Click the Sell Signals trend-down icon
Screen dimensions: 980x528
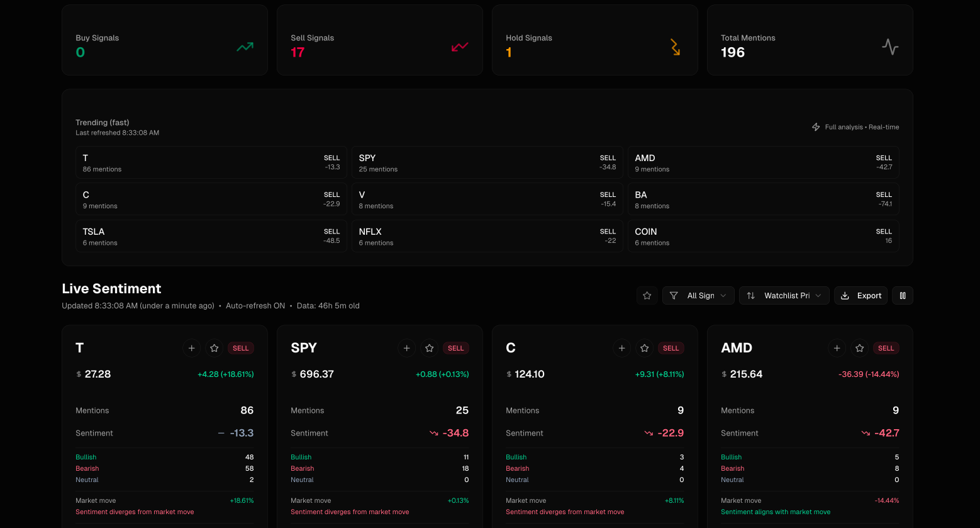point(460,47)
